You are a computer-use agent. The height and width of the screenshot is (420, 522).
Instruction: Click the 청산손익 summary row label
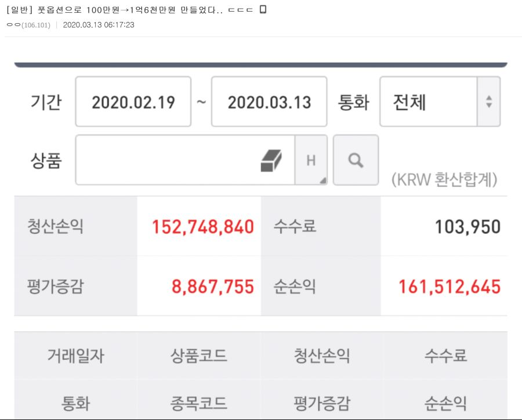pyautogui.click(x=55, y=226)
